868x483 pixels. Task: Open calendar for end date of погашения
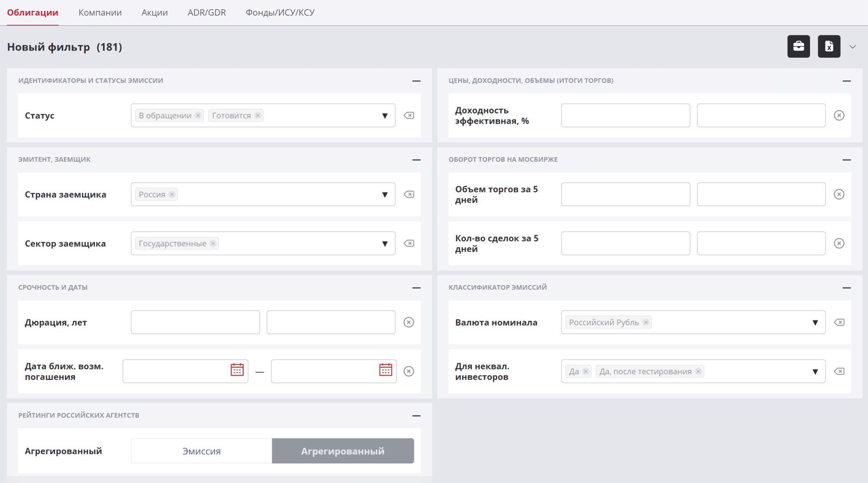coord(386,370)
